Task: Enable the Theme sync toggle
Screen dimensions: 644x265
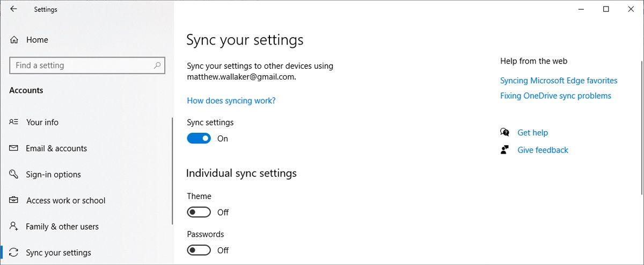Action: 199,212
